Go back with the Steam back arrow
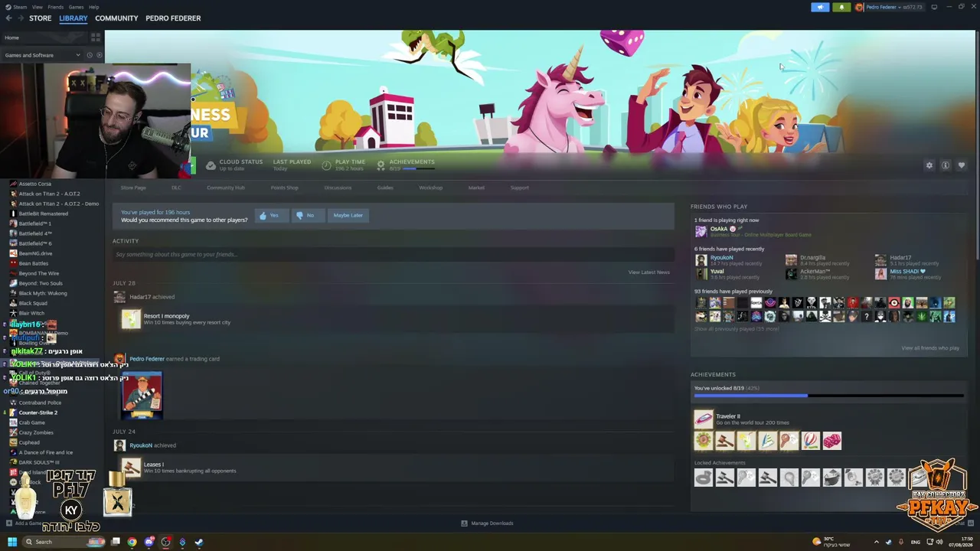The height and width of the screenshot is (551, 980). (x=8, y=18)
